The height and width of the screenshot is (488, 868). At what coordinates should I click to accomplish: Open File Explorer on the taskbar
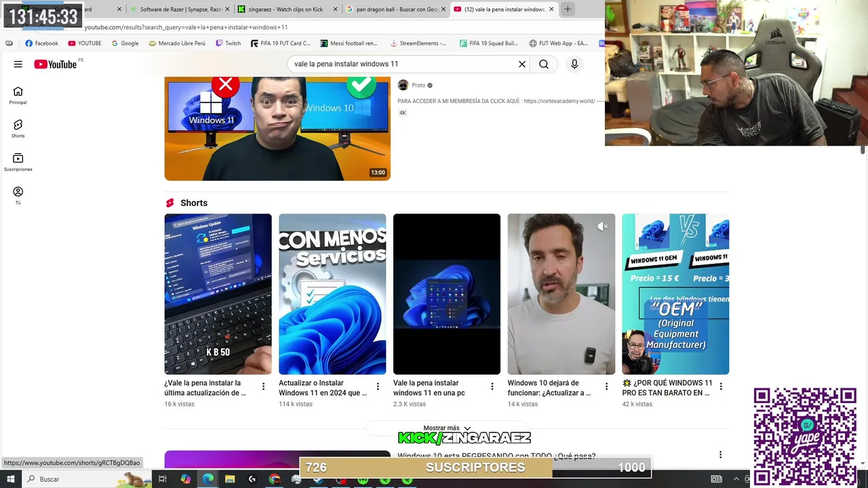pyautogui.click(x=230, y=479)
